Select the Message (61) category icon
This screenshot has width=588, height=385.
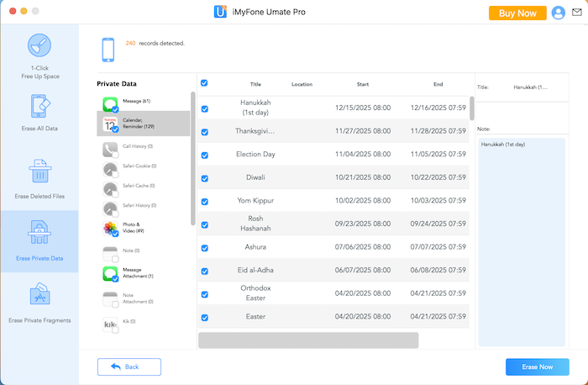[x=110, y=104]
